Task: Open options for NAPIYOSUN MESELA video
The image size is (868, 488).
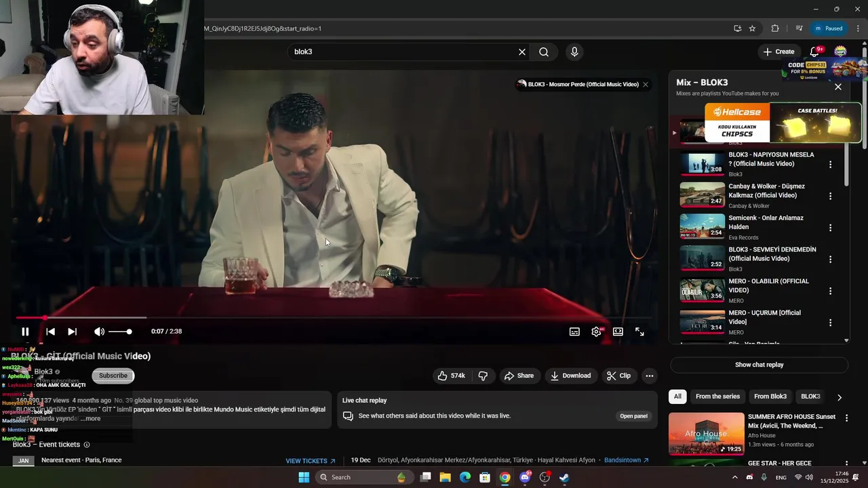Action: click(x=830, y=164)
